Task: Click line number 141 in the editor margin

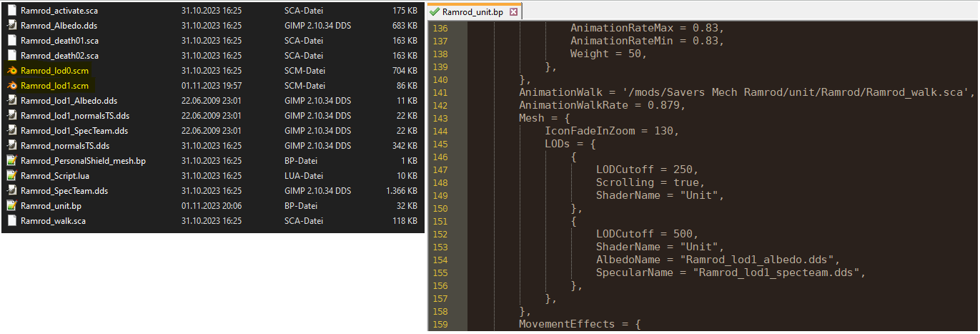Action: click(x=440, y=92)
